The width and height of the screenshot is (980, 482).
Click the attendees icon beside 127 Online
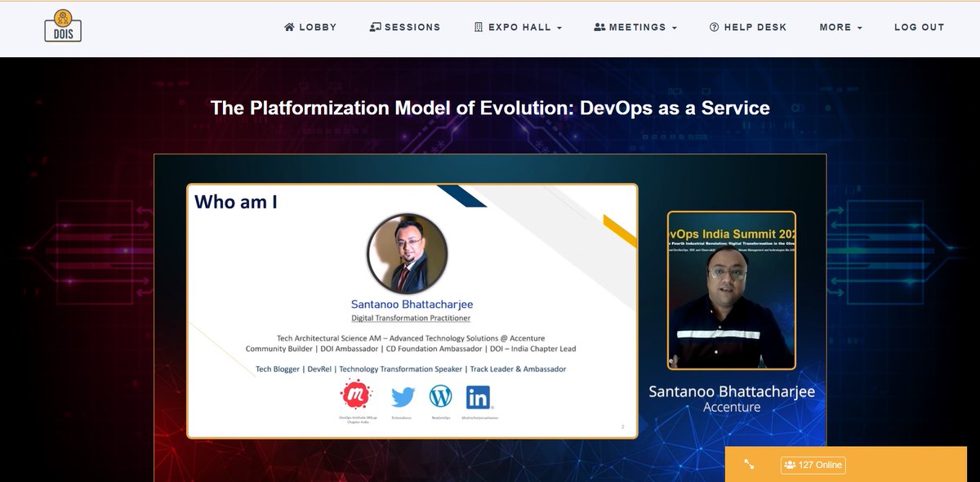click(789, 464)
